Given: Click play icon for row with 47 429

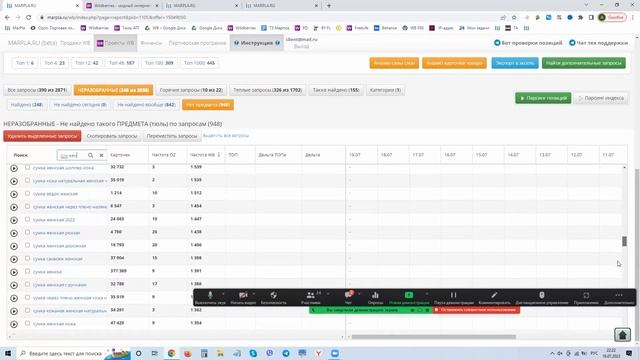Looking at the screenshot, I should [x=14, y=324].
